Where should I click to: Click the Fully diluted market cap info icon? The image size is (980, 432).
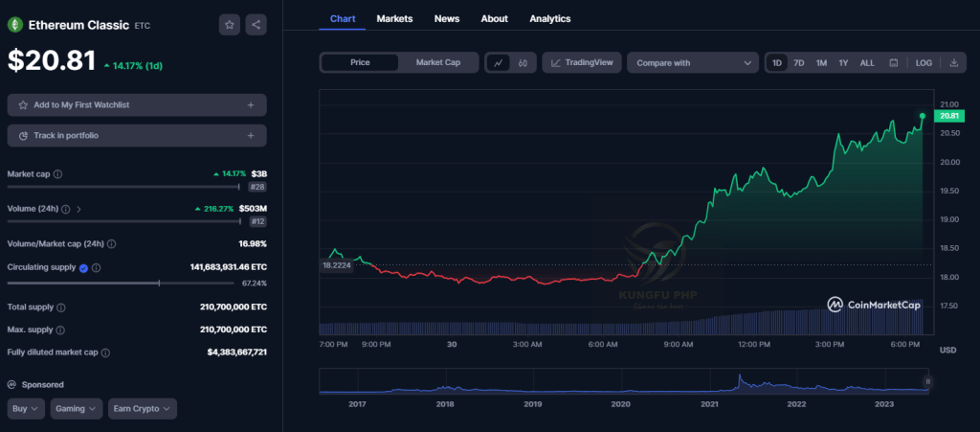[105, 352]
